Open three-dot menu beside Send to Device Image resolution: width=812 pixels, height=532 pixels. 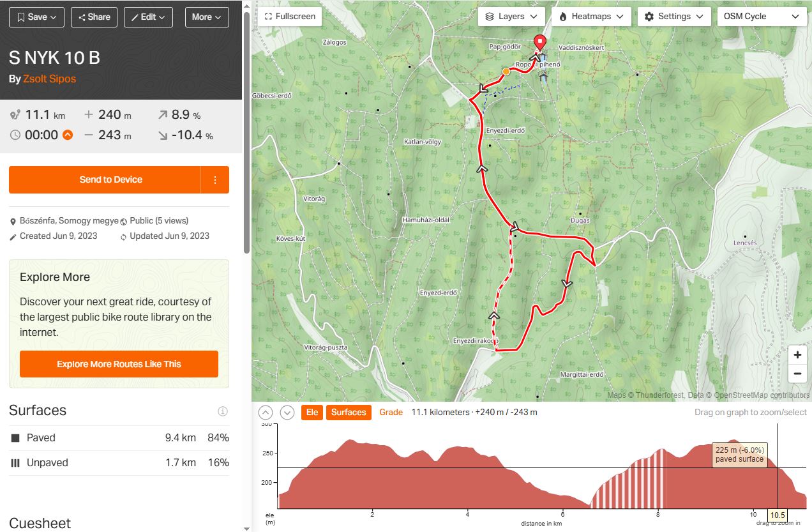point(215,180)
